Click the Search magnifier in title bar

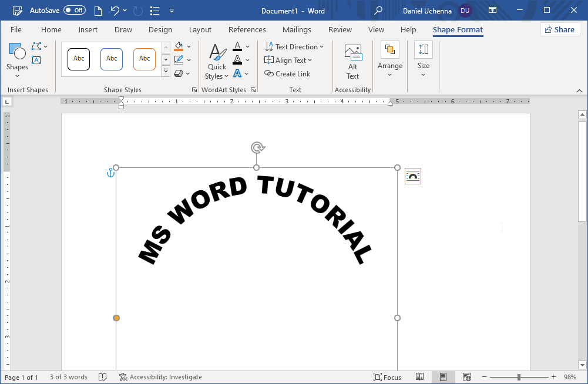[379, 11]
